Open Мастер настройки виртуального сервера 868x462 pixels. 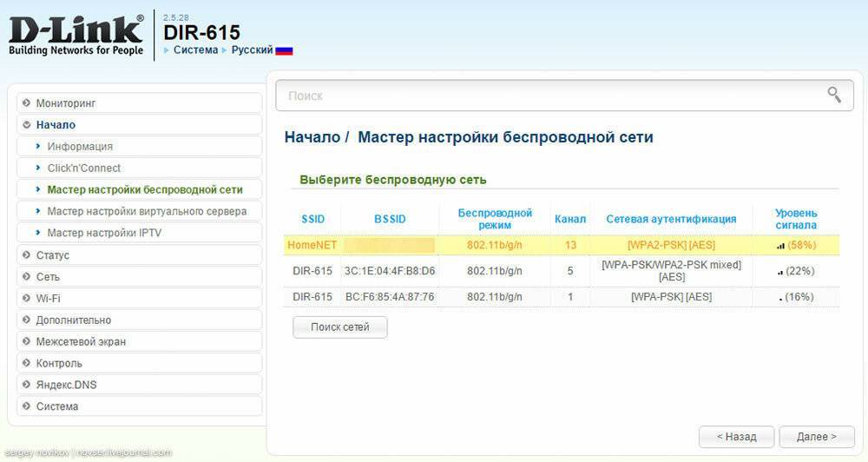click(147, 212)
